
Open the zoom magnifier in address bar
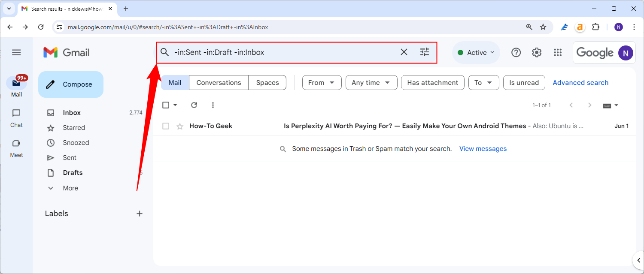tap(529, 27)
